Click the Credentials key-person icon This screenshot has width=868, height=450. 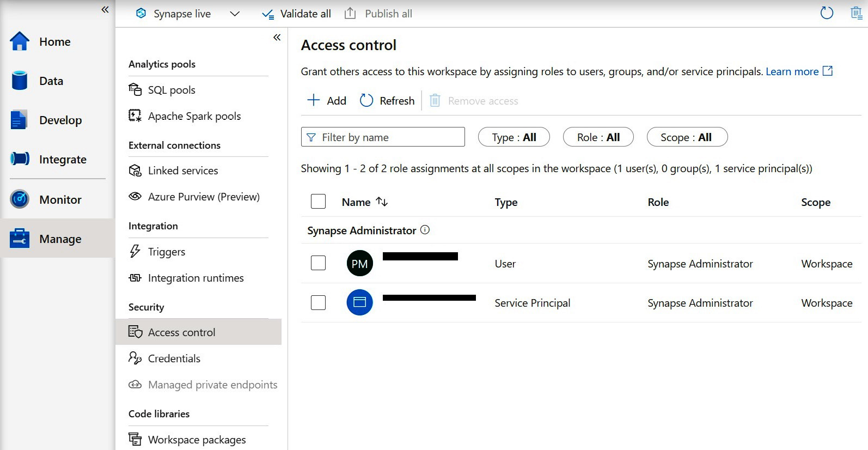135,358
